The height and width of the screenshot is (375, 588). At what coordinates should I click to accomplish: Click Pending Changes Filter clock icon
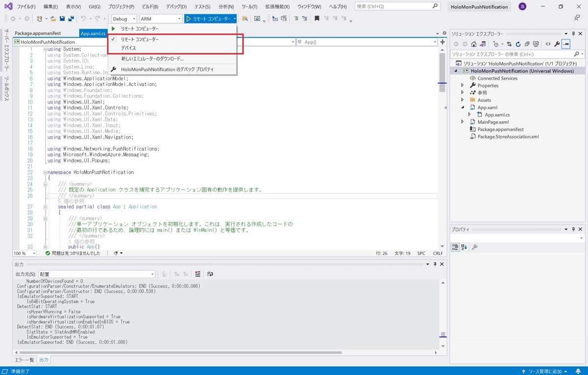tap(496, 44)
